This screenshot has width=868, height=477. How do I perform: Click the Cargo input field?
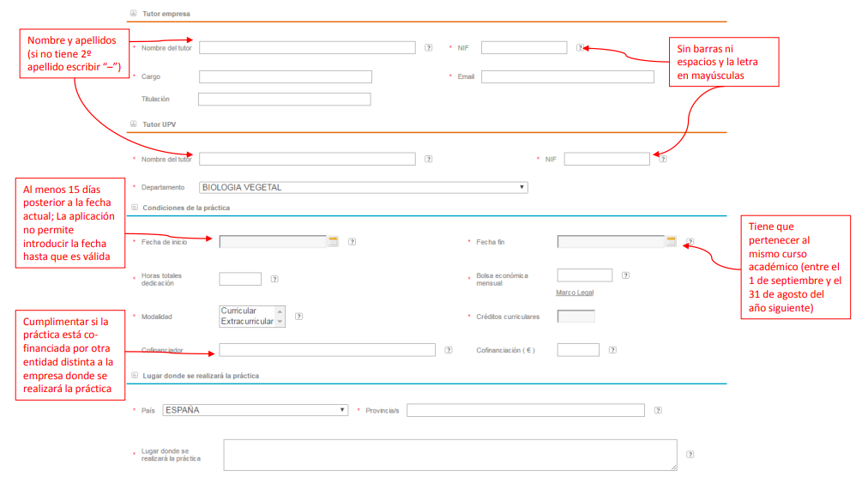click(285, 77)
